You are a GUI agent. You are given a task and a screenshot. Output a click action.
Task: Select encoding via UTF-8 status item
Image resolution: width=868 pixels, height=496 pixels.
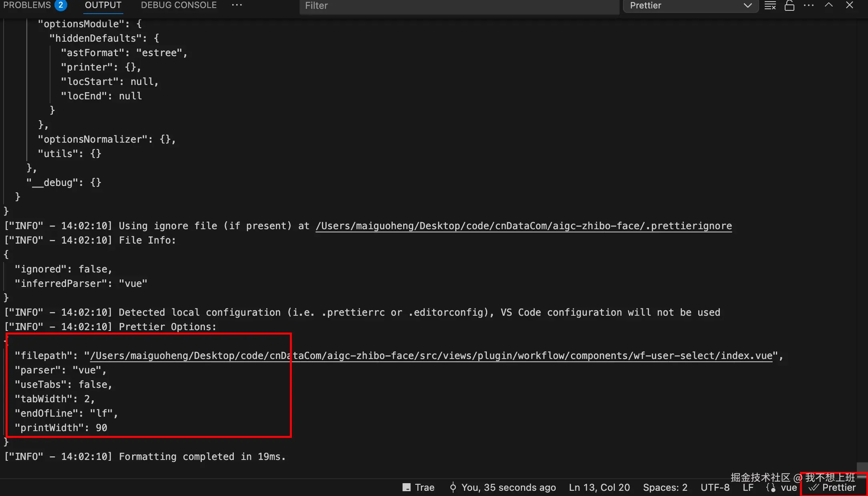715,488
